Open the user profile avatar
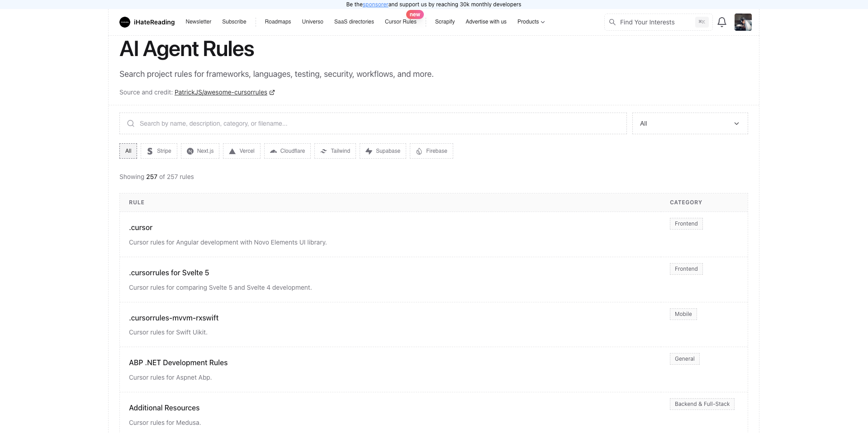868x433 pixels. pos(743,22)
